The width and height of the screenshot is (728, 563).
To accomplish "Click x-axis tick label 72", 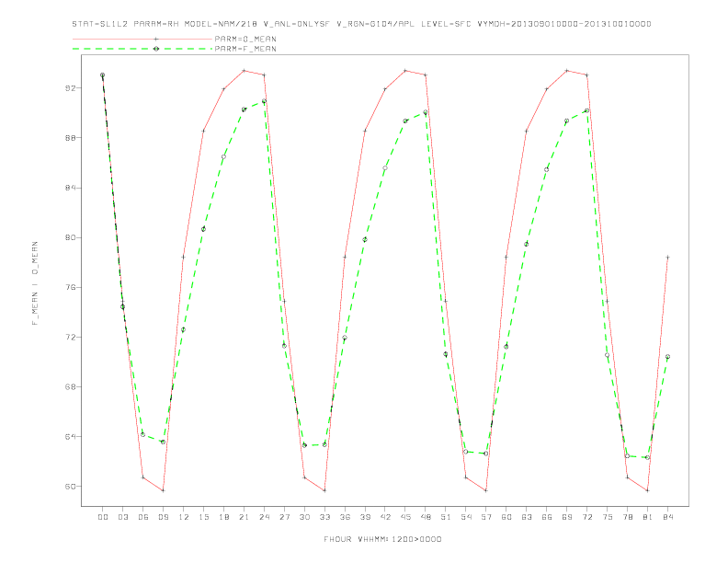I will pyautogui.click(x=586, y=517).
